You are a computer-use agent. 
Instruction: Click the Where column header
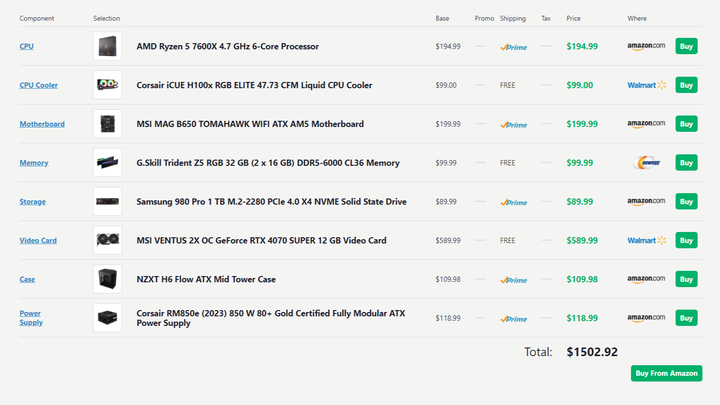point(637,18)
